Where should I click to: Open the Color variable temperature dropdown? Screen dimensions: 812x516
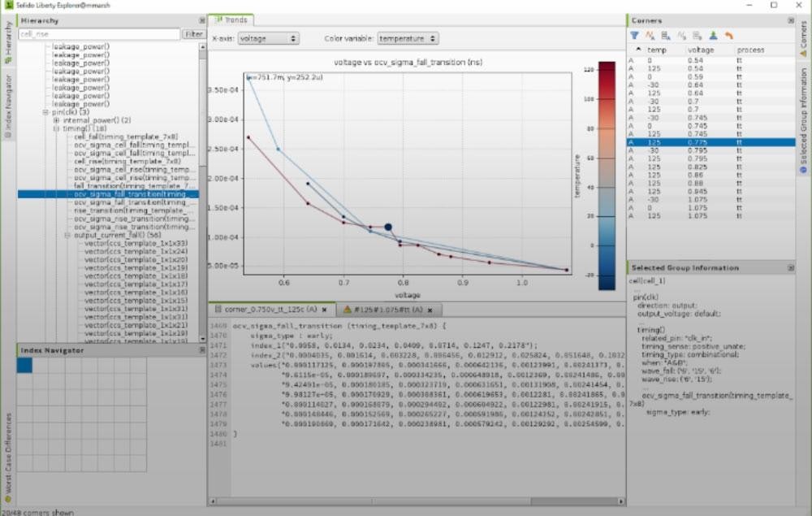pyautogui.click(x=408, y=38)
